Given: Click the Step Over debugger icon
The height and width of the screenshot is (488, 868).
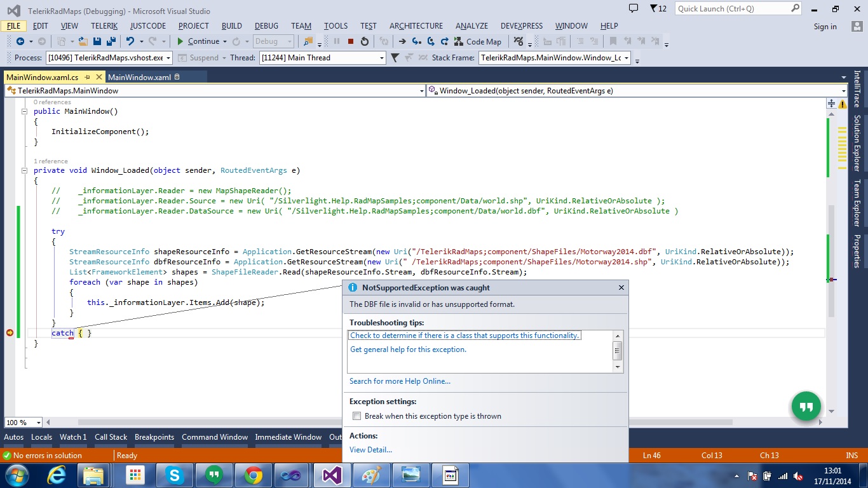Looking at the screenshot, I should click(431, 41).
